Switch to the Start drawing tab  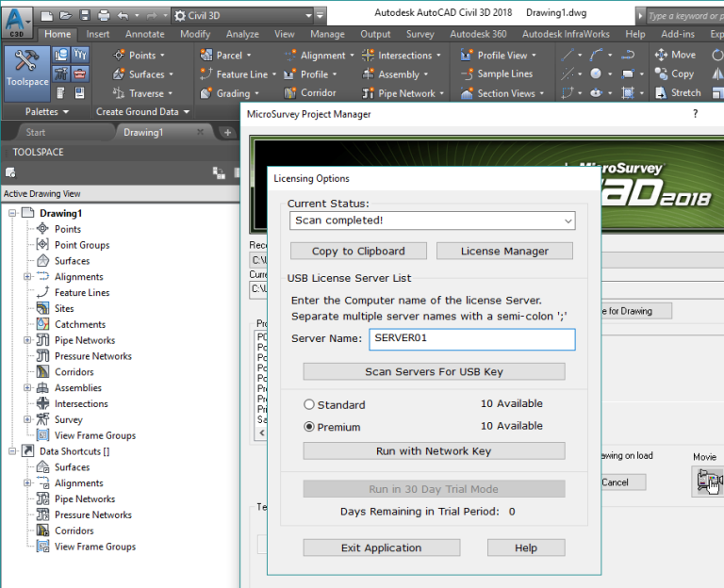click(36, 133)
